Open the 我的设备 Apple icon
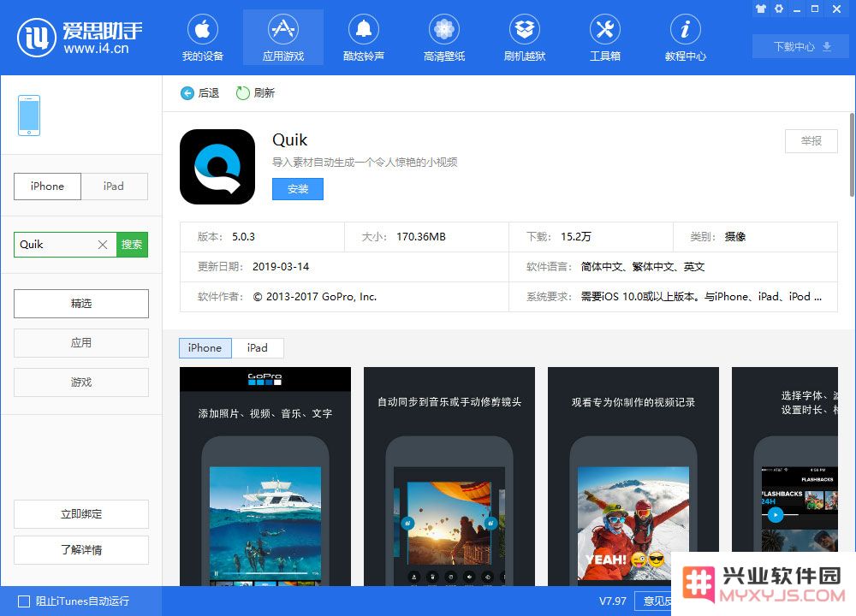This screenshot has height=616, width=856. click(203, 29)
